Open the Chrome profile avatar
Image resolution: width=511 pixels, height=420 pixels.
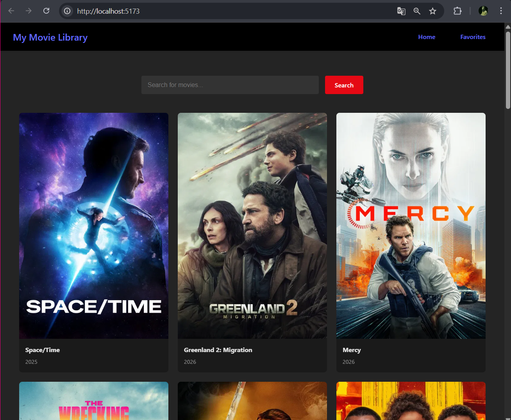[x=483, y=11]
